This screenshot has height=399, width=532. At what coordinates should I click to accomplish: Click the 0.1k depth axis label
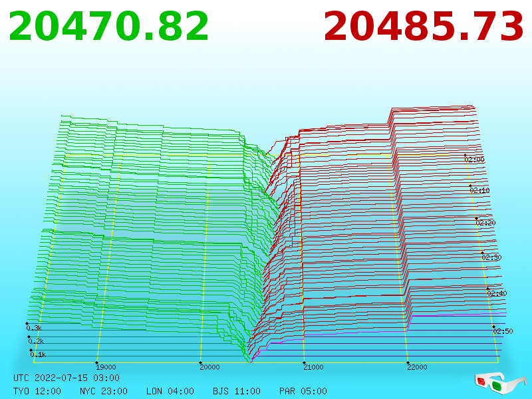coord(38,354)
